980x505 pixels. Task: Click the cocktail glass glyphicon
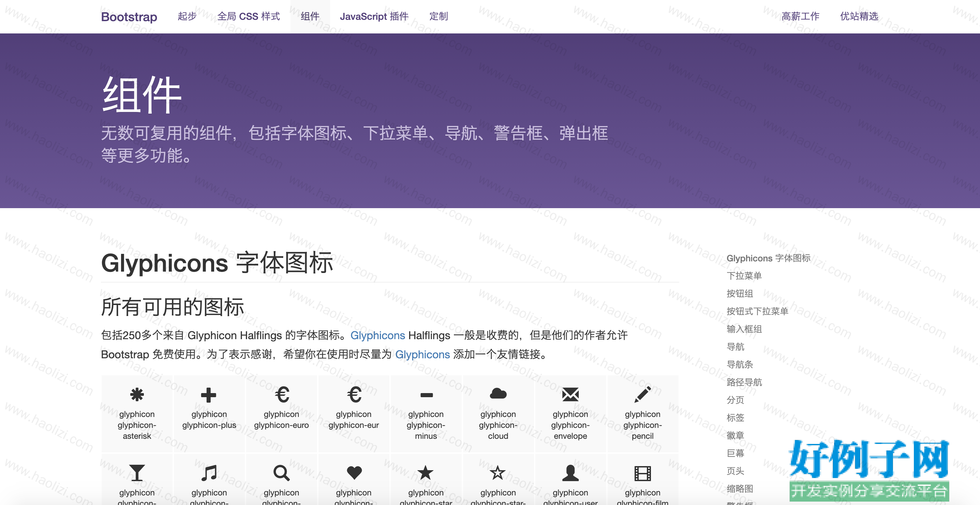pyautogui.click(x=137, y=473)
